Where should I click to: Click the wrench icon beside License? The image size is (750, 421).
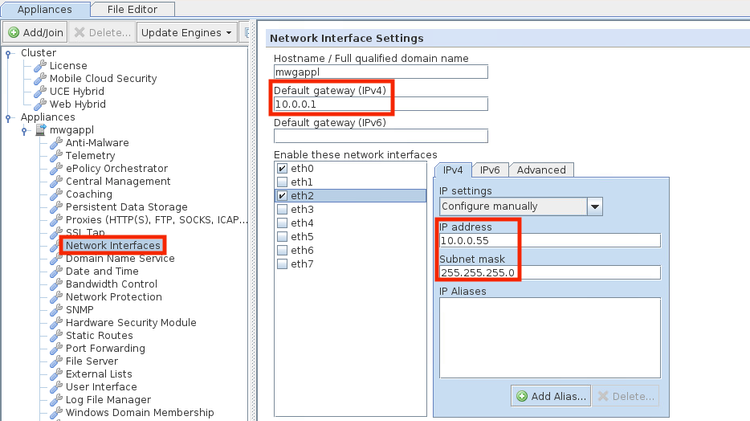point(40,66)
